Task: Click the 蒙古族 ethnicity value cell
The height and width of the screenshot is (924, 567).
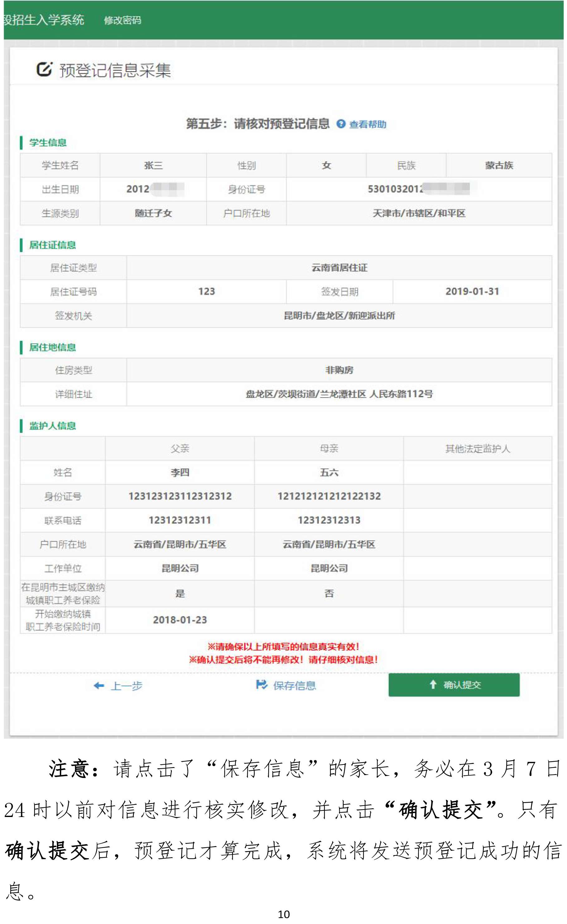Action: pos(499,165)
